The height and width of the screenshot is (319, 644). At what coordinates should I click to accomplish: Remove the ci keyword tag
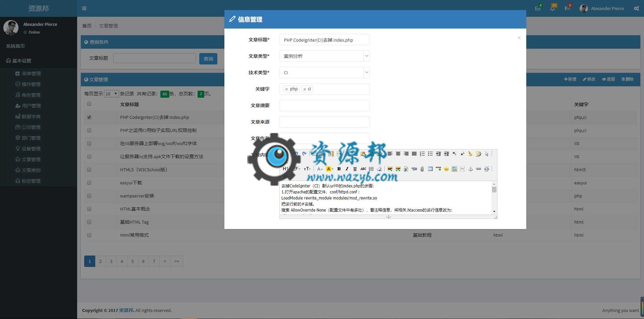[305, 89]
